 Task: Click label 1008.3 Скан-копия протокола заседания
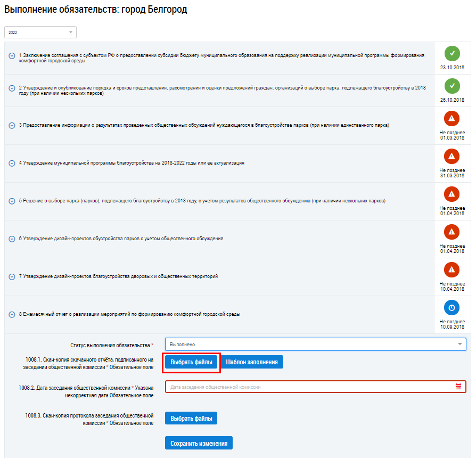89,419
